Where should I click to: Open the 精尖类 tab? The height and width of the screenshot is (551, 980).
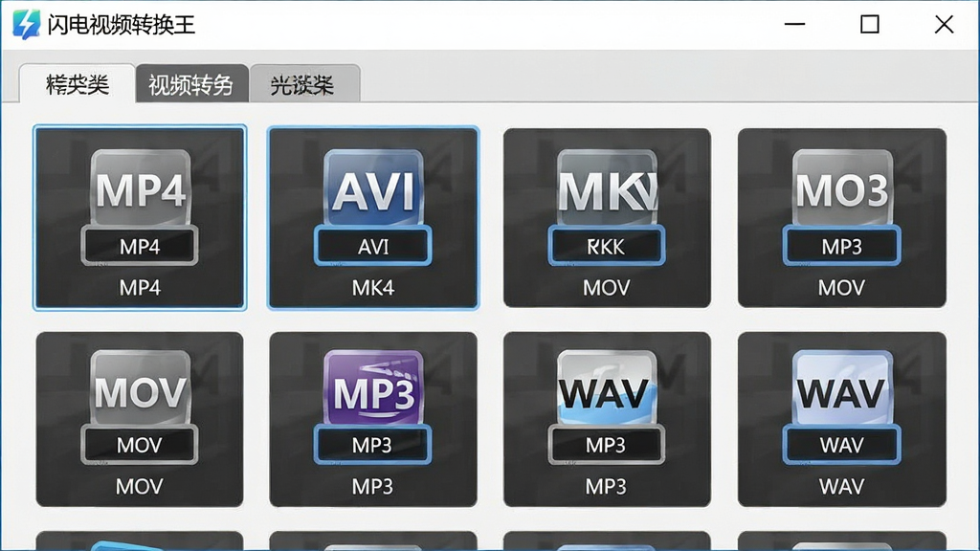click(78, 84)
